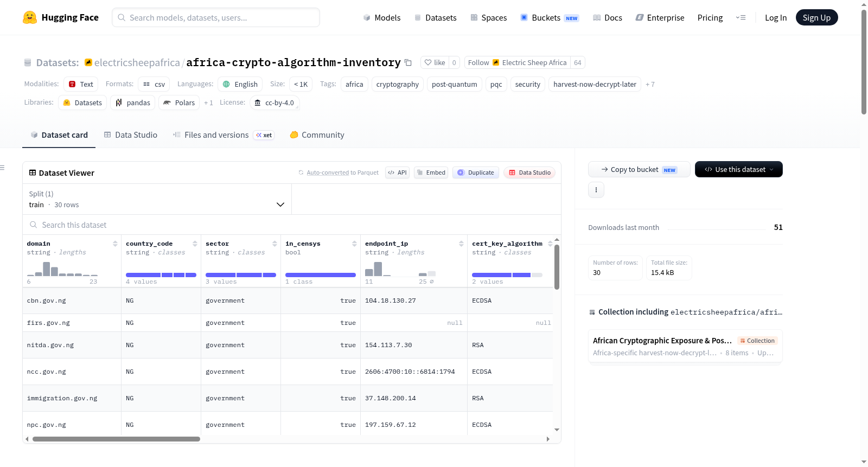Click the domain lengths histogram
This screenshot has width=868, height=467.
click(62, 268)
